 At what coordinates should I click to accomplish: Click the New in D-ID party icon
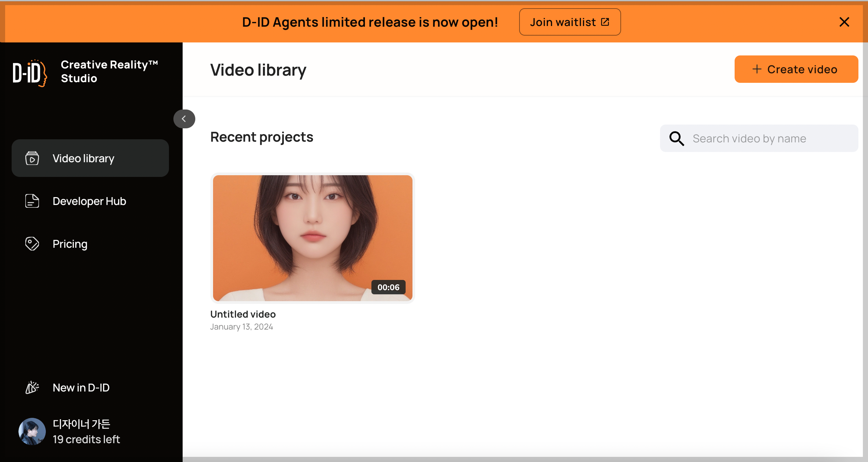click(32, 387)
